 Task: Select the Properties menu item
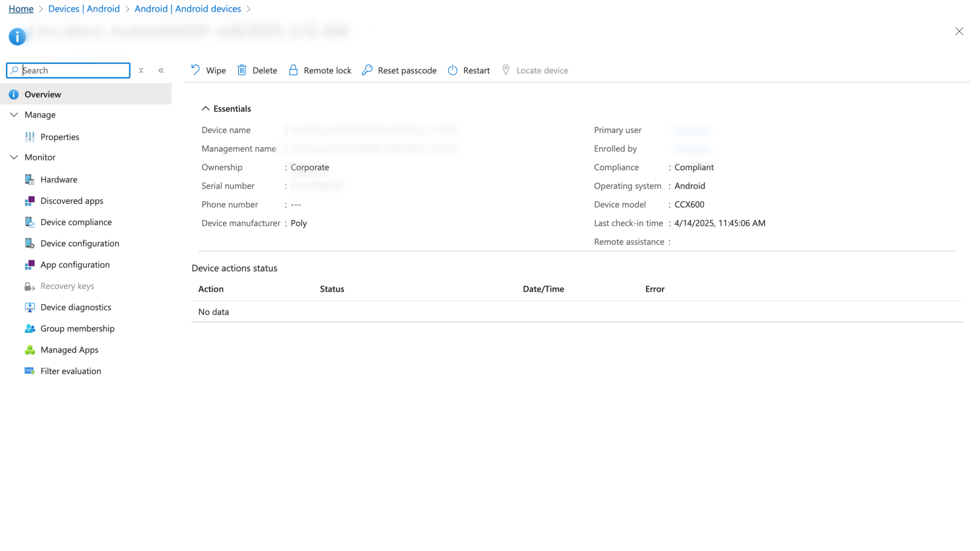coord(59,137)
